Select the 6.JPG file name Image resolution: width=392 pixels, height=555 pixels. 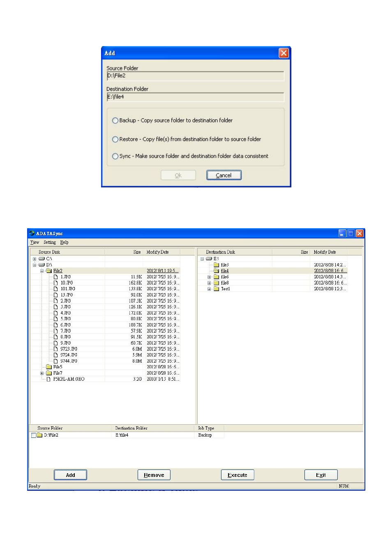pyautogui.click(x=66, y=325)
